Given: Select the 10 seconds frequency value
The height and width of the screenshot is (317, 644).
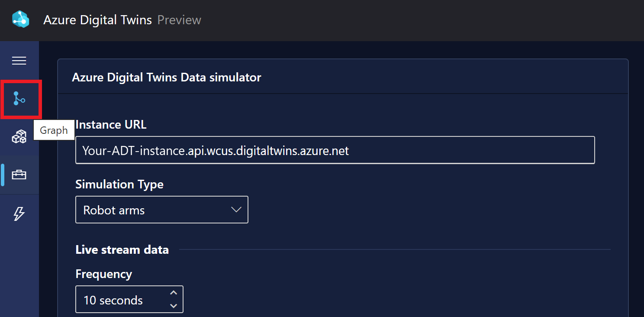Looking at the screenshot, I should [114, 299].
